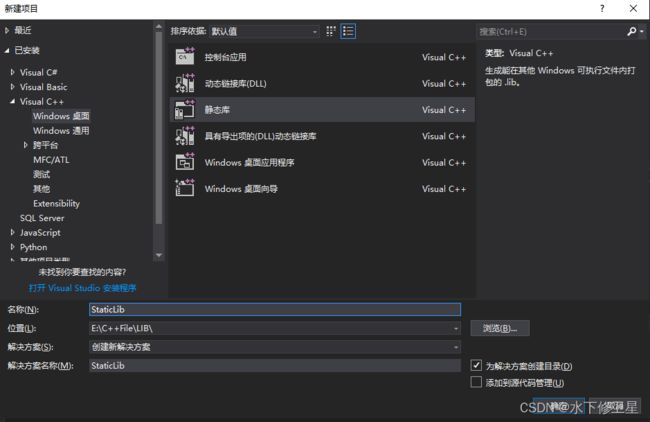650x422 pixels.
Task: Expand the Visual Basic node
Action: tap(12, 87)
